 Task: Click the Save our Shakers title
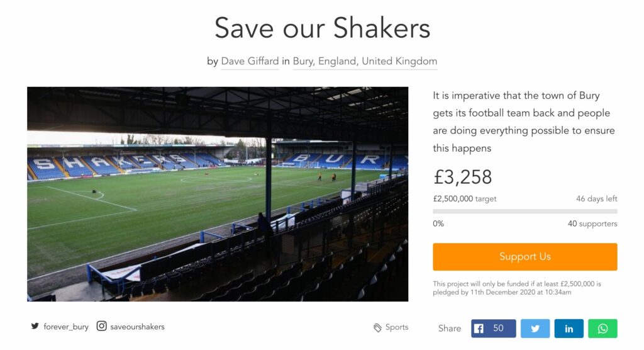[x=322, y=28]
